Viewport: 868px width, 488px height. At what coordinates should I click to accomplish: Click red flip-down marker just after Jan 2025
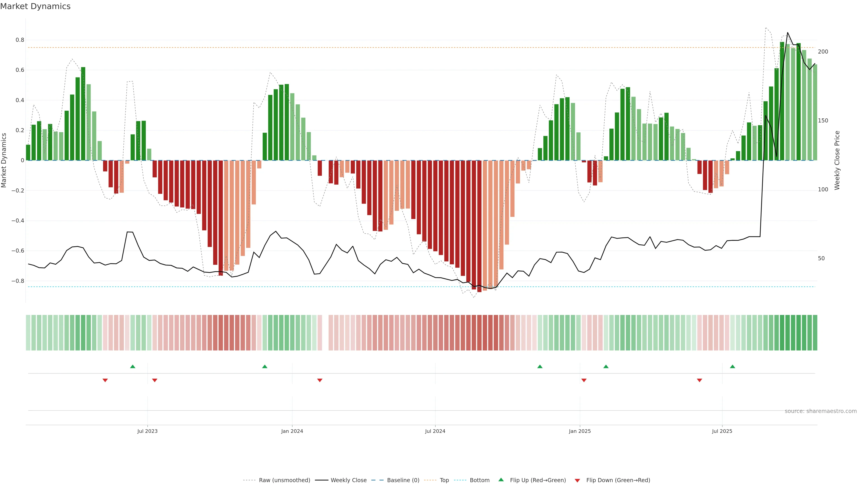584,380
